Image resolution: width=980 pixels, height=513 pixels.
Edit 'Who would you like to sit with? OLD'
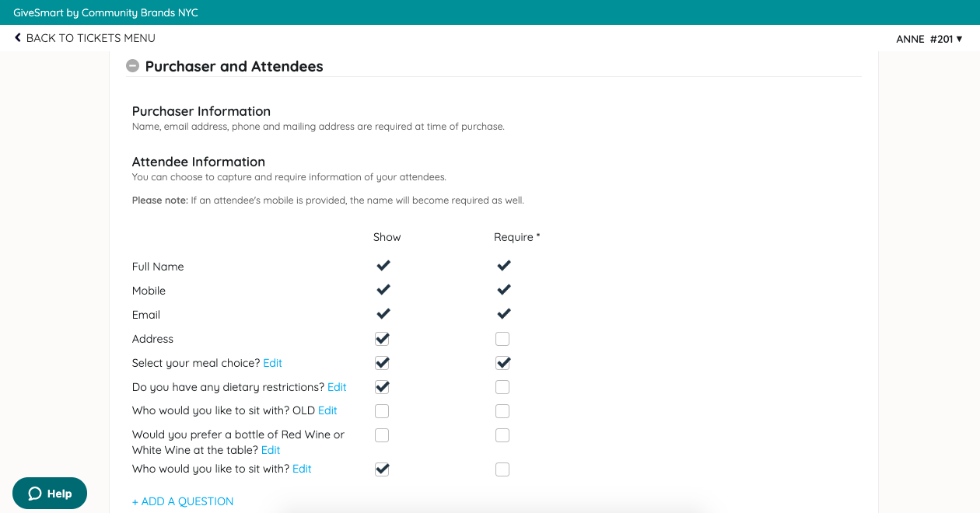coord(327,410)
